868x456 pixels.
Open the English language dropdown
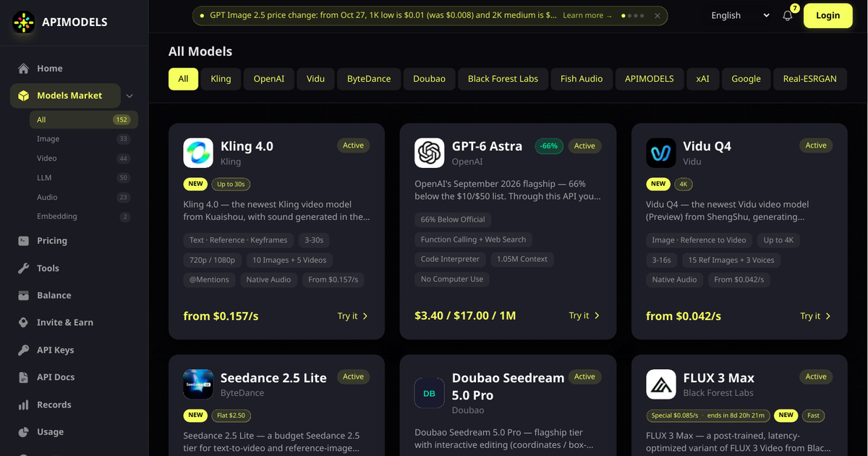(x=741, y=15)
